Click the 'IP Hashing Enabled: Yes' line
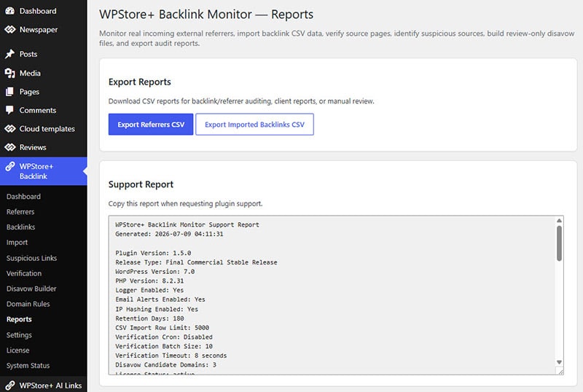Viewport: 583px width, 392px height. point(157,309)
